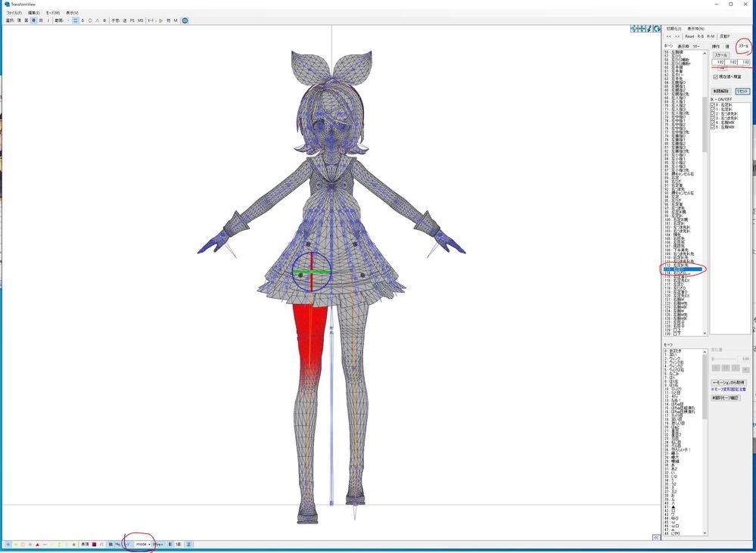
Task: Click the rotate-camera icon at viewport top right
Action: (657, 30)
